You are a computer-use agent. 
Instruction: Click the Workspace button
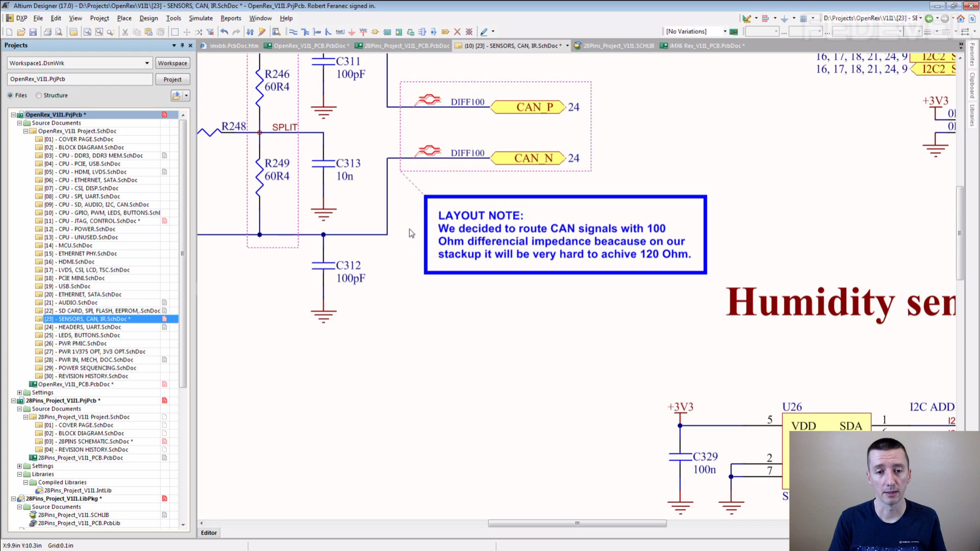173,63
